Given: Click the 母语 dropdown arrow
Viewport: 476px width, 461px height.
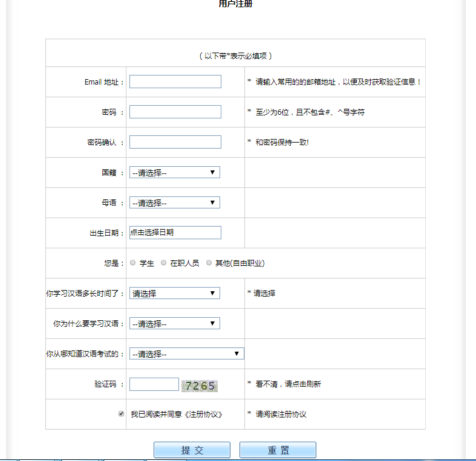Looking at the screenshot, I should (212, 202).
